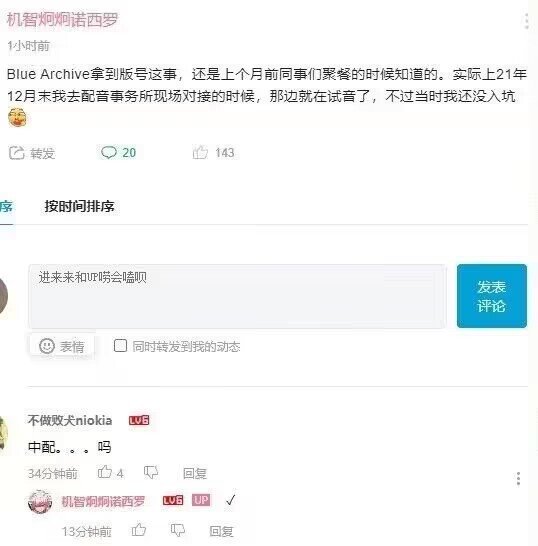Click the share (转发) icon under the post
Viewport: 538px width, 546px height.
point(16,153)
